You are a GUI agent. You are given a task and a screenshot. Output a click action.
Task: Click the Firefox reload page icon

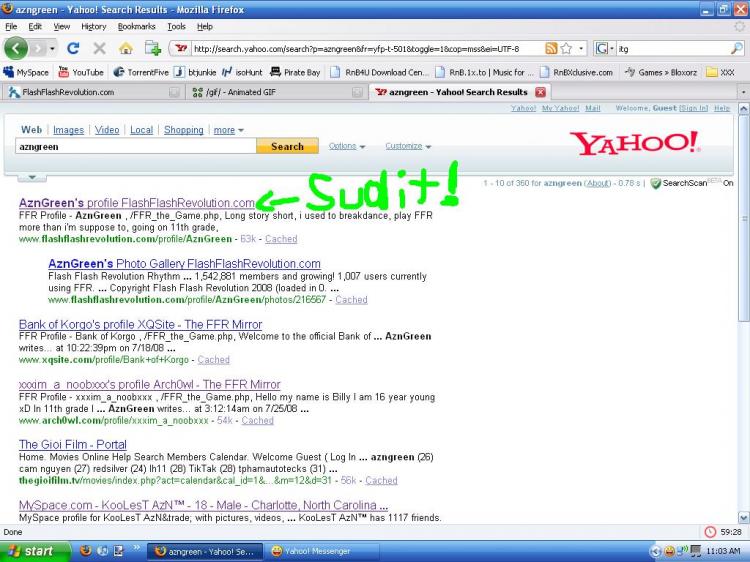pyautogui.click(x=73, y=48)
